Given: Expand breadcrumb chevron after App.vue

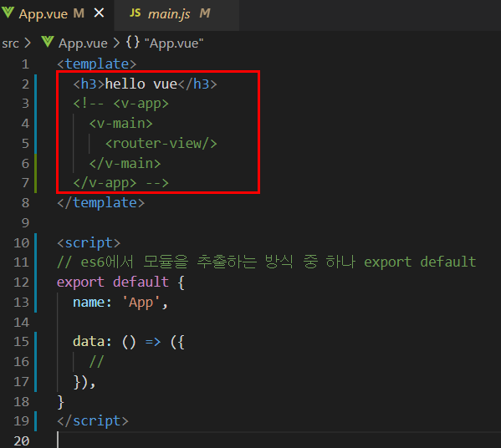Looking at the screenshot, I should (x=116, y=43).
